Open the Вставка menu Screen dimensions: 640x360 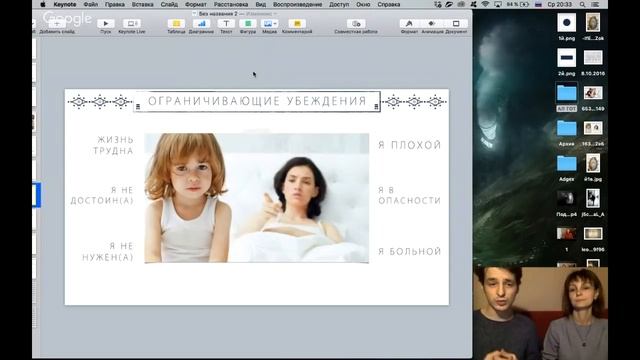point(142,4)
